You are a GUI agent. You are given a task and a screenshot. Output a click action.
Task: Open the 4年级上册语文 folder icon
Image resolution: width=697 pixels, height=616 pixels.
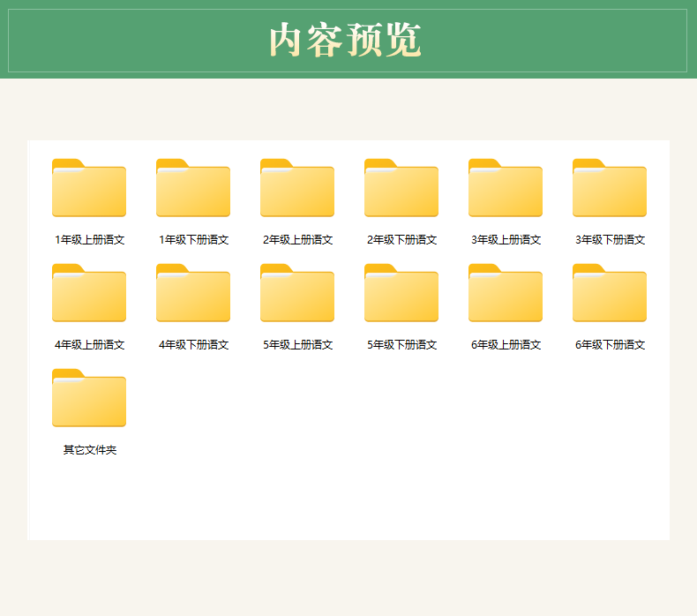click(x=89, y=293)
